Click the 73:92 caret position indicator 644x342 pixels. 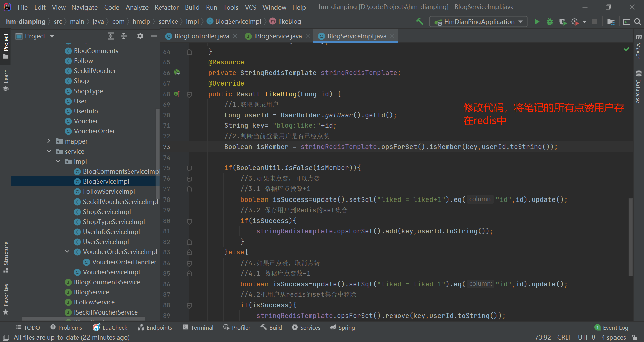coord(543,337)
